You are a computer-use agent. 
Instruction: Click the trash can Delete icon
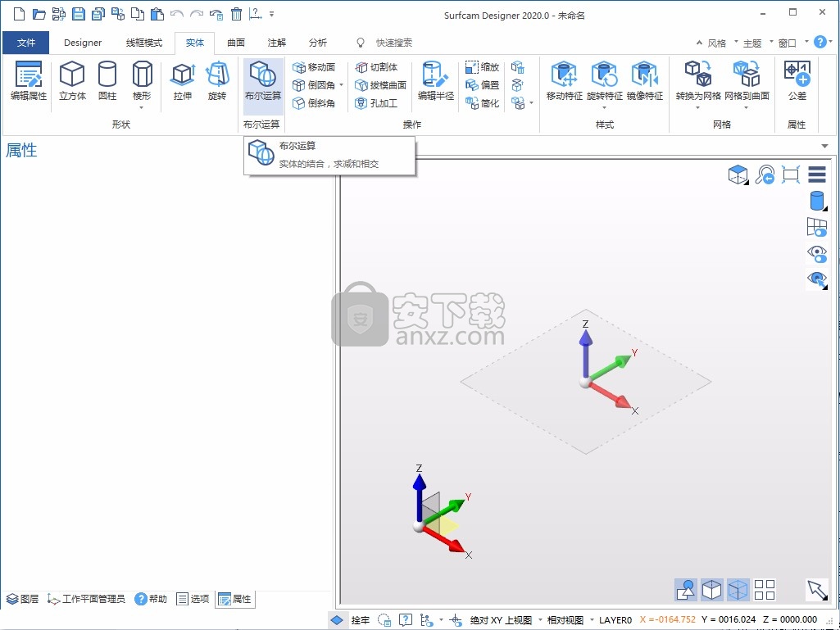[236, 14]
